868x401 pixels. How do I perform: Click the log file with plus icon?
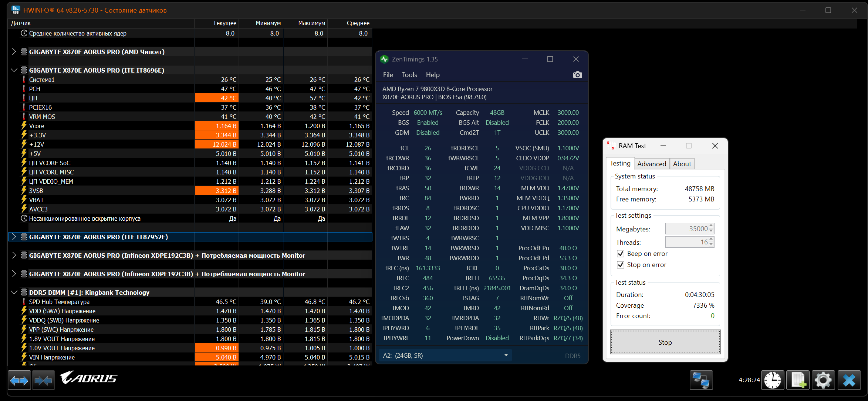[x=798, y=380]
